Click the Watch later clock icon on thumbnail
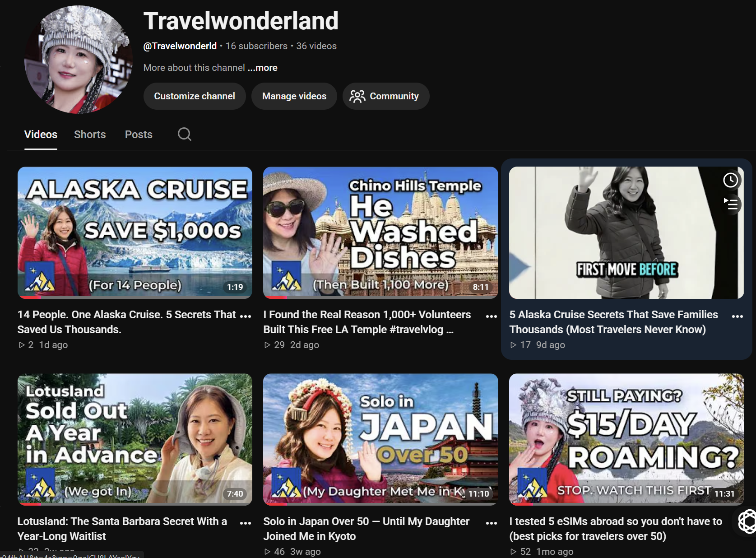The image size is (756, 558). (x=730, y=180)
